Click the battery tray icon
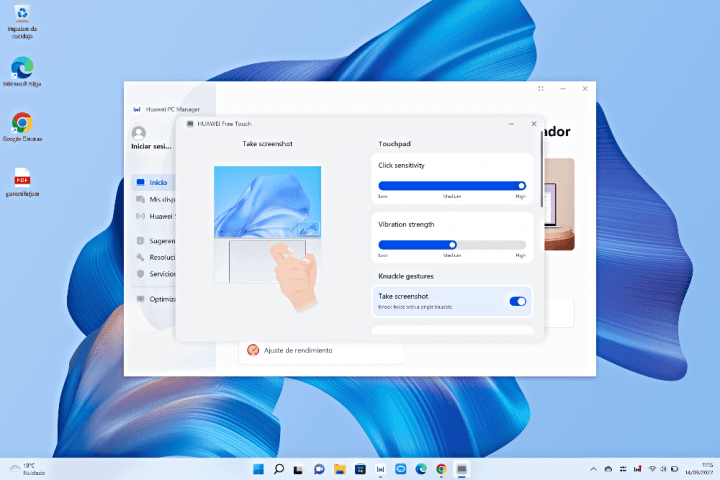 [x=674, y=469]
